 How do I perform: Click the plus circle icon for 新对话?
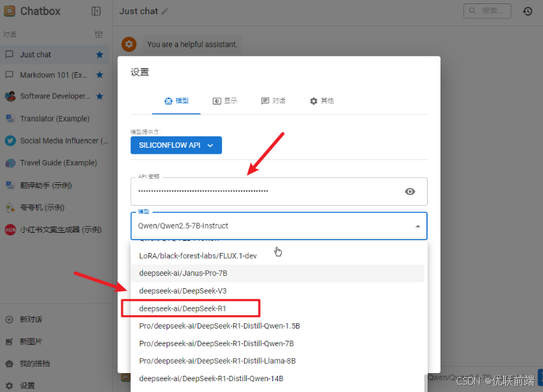point(9,319)
